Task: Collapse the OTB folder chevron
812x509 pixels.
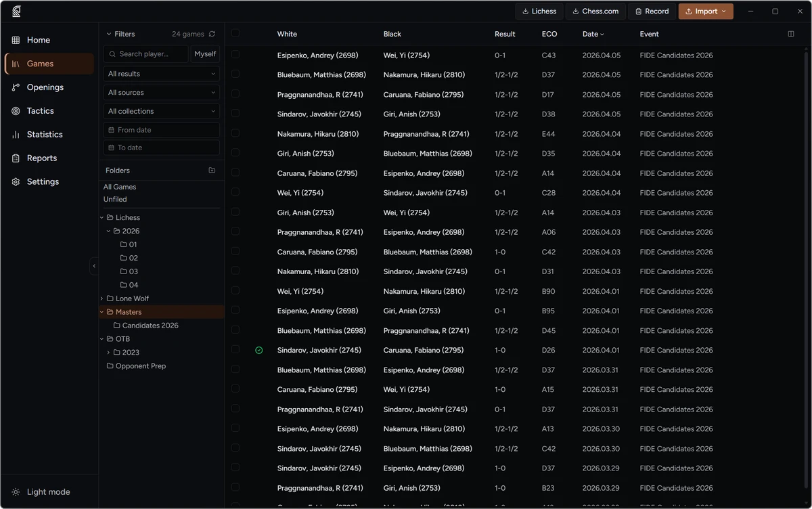Action: [102, 339]
